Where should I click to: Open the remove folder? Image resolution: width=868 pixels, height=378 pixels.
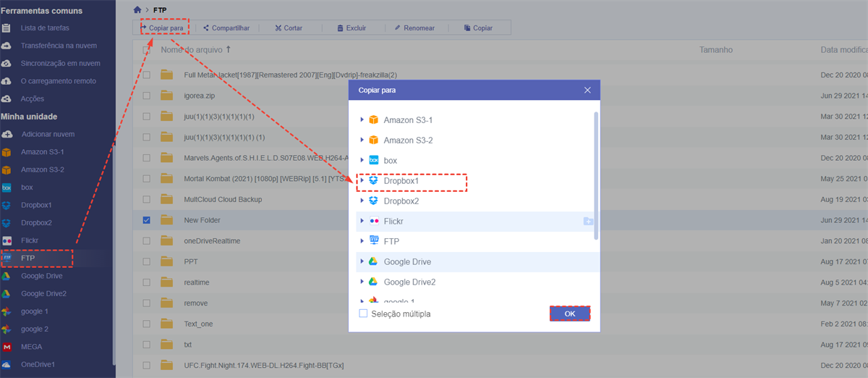196,303
